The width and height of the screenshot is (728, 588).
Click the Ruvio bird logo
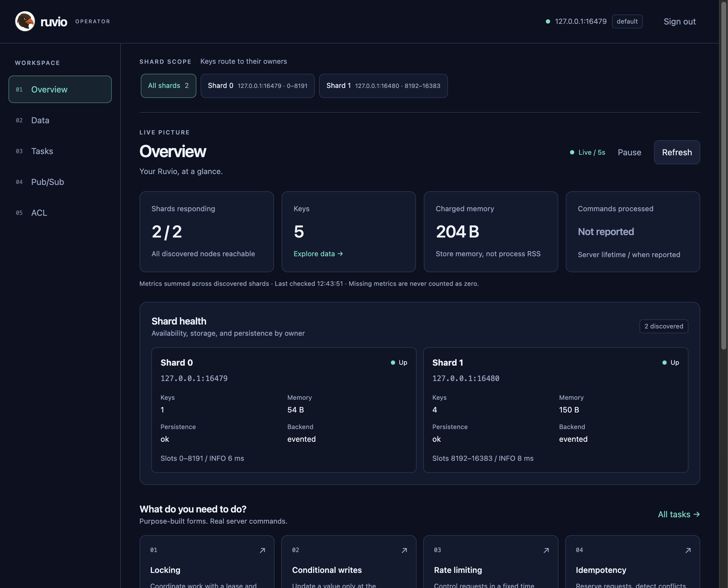[25, 21]
